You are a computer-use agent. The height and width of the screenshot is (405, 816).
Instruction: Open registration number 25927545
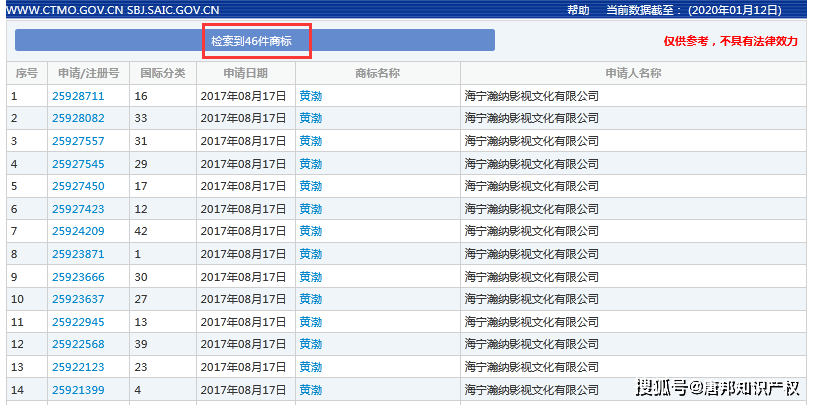(x=78, y=164)
